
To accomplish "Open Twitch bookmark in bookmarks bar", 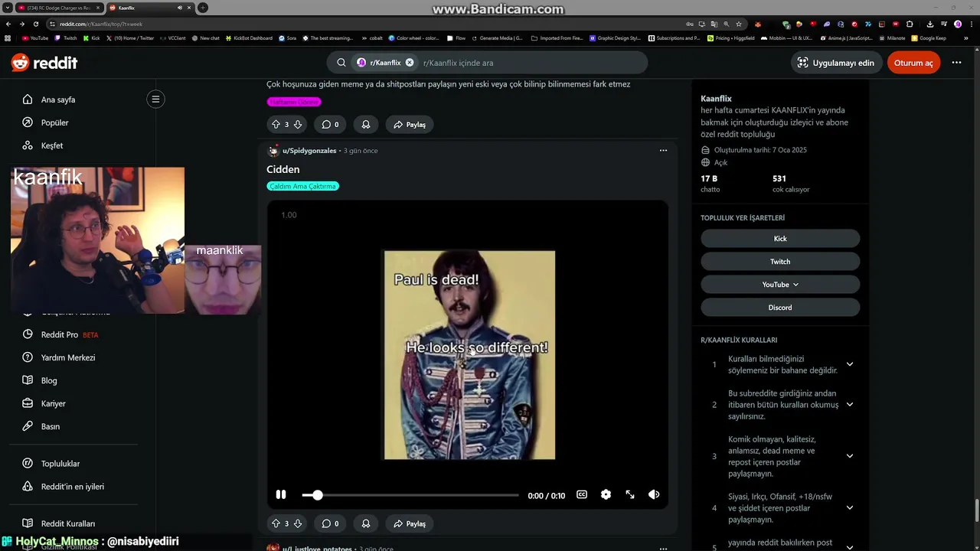I will pyautogui.click(x=66, y=37).
